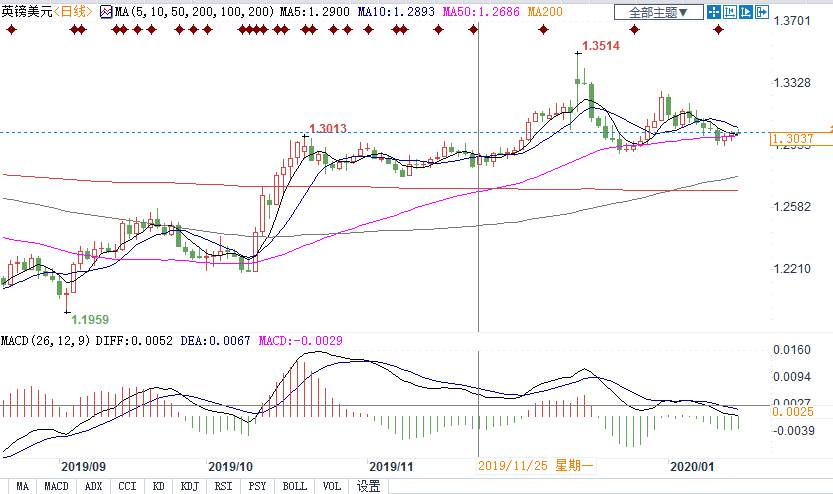Click the rightmost diamond news marker

click(718, 30)
